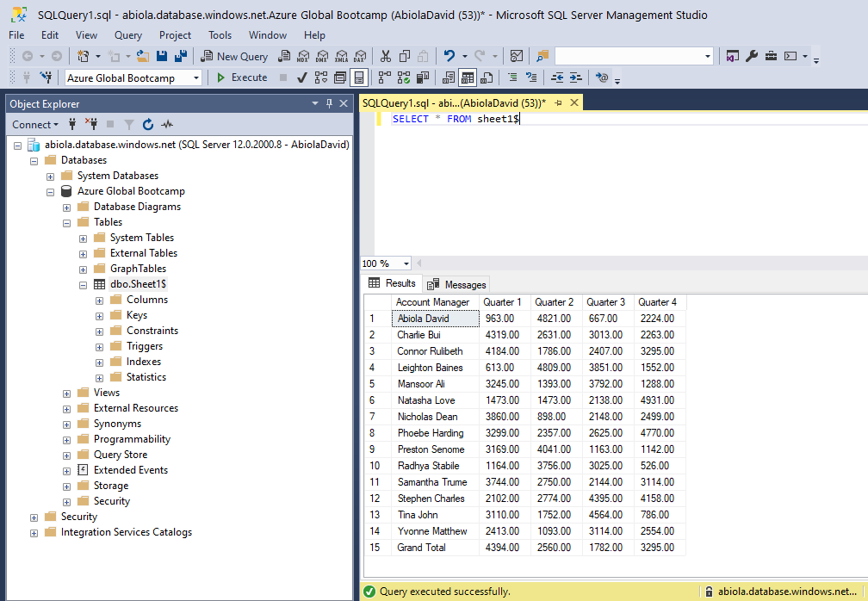This screenshot has height=601, width=868.
Task: Expand the System Databases node
Action: pos(50,177)
